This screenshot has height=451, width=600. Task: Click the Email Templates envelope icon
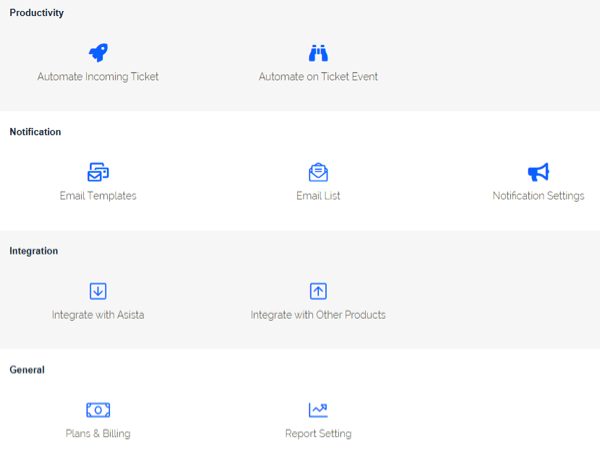click(98, 172)
